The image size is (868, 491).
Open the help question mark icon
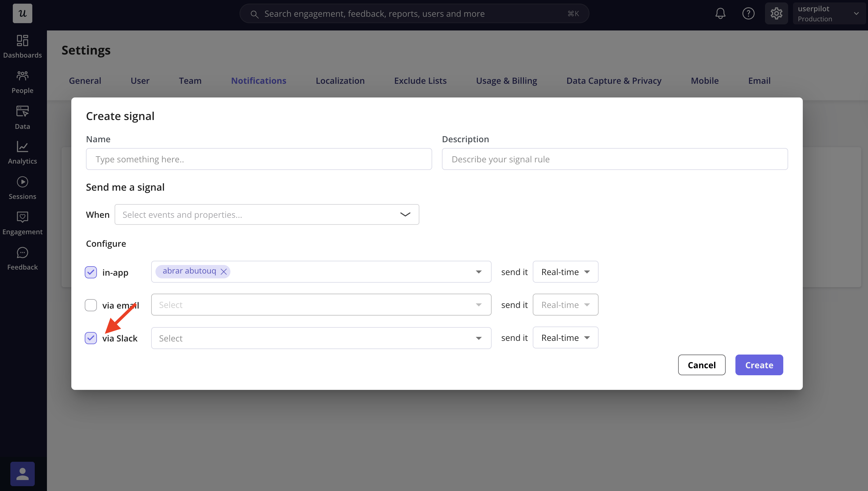(748, 13)
